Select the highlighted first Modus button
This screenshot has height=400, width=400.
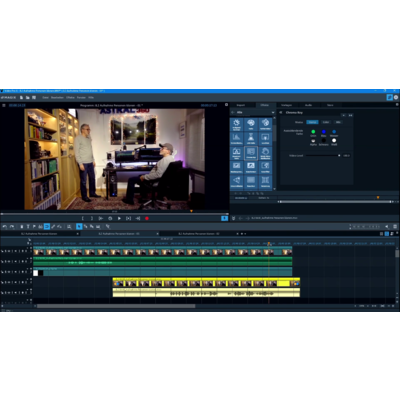click(312, 122)
